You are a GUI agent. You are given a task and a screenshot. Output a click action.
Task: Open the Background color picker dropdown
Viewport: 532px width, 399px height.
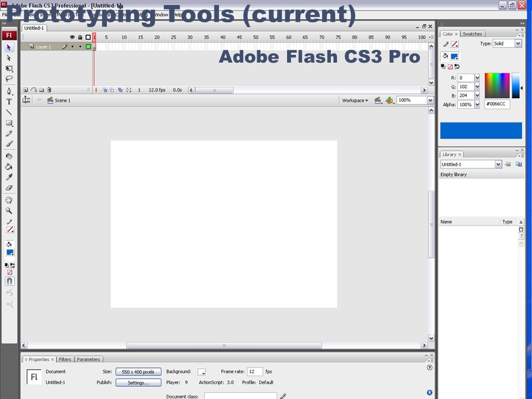pos(201,371)
